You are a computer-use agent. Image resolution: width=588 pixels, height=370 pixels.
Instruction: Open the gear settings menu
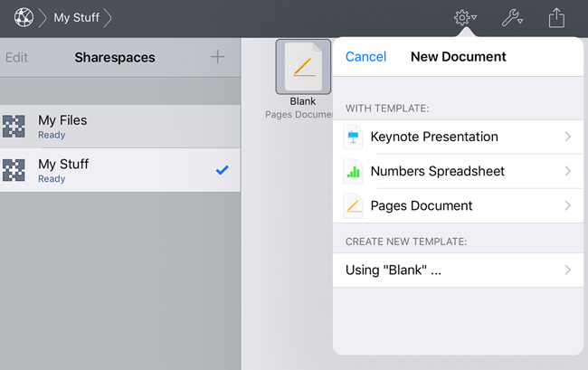465,17
